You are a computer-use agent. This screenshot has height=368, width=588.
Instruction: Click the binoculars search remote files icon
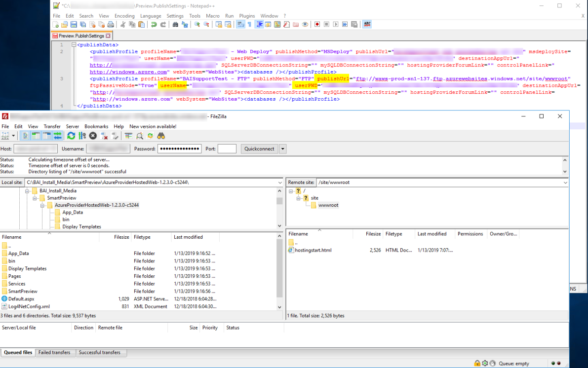tap(161, 136)
